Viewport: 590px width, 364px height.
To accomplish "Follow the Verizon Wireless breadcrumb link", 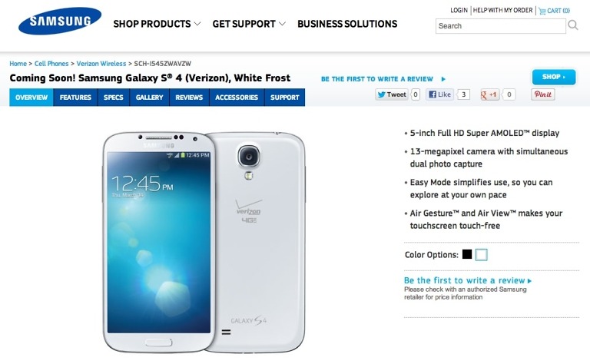I will point(101,64).
